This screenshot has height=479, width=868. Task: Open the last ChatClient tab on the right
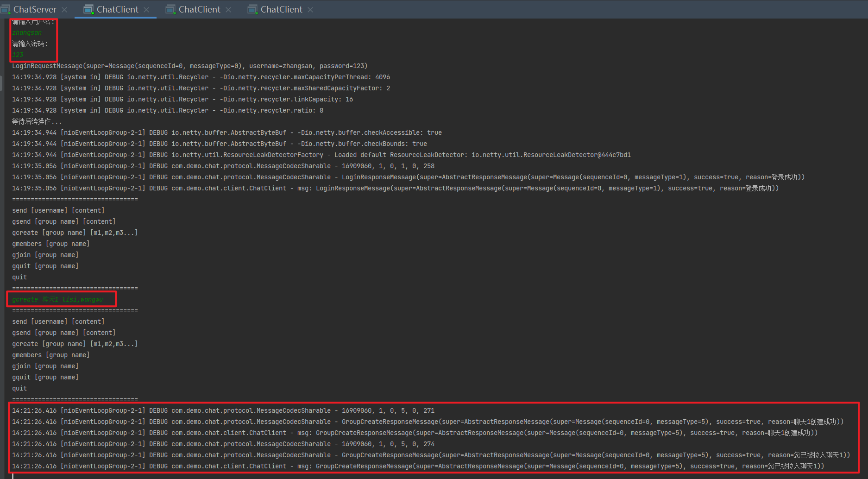[x=281, y=9]
